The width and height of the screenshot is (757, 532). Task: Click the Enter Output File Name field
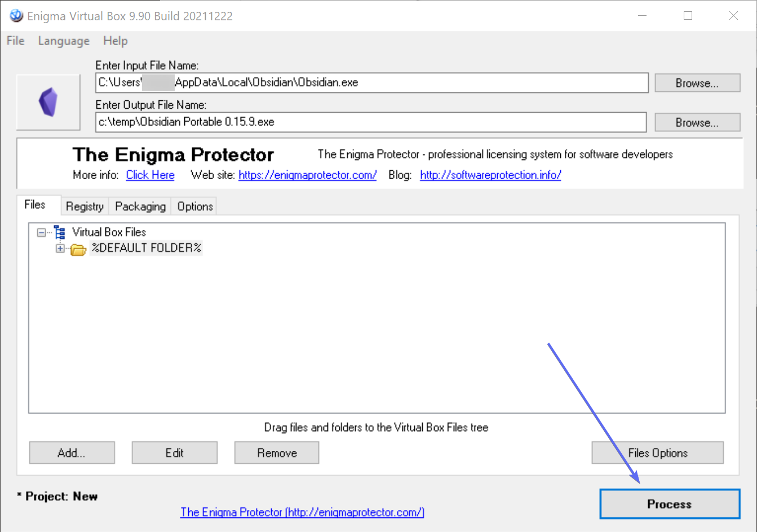[x=371, y=122]
